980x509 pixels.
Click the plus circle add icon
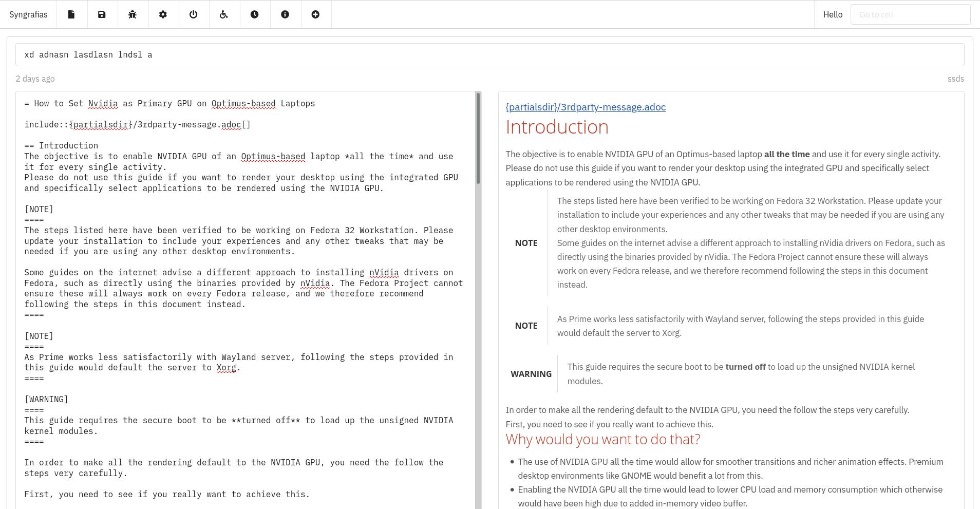tap(315, 14)
